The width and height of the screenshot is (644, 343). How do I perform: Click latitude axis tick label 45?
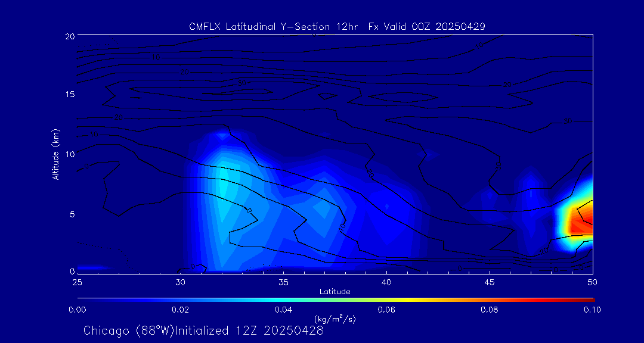click(x=489, y=282)
